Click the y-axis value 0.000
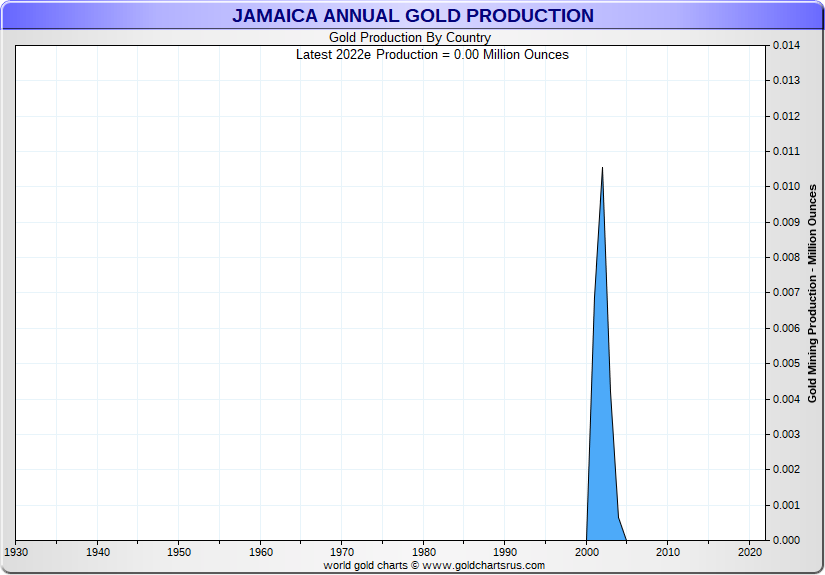825x575 pixels. click(x=786, y=540)
